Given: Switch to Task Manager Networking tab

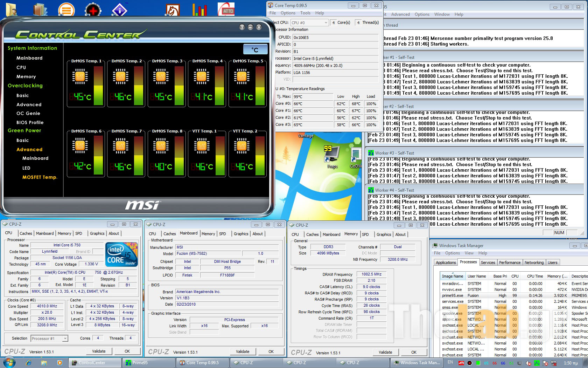Looking at the screenshot, I should (534, 263).
